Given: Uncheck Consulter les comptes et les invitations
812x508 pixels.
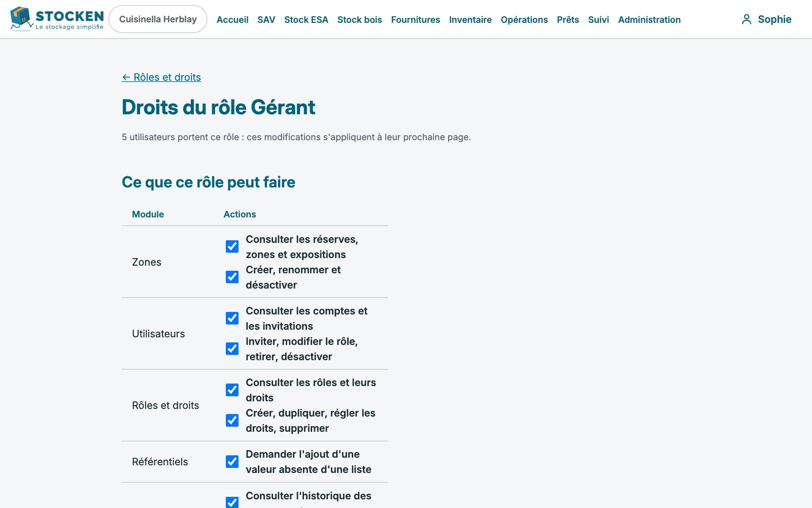Looking at the screenshot, I should pos(232,318).
